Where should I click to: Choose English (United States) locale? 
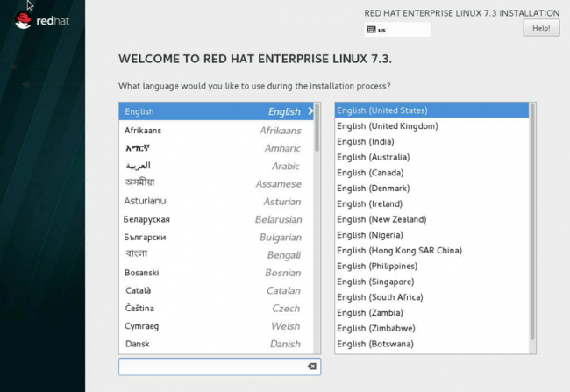tap(431, 110)
